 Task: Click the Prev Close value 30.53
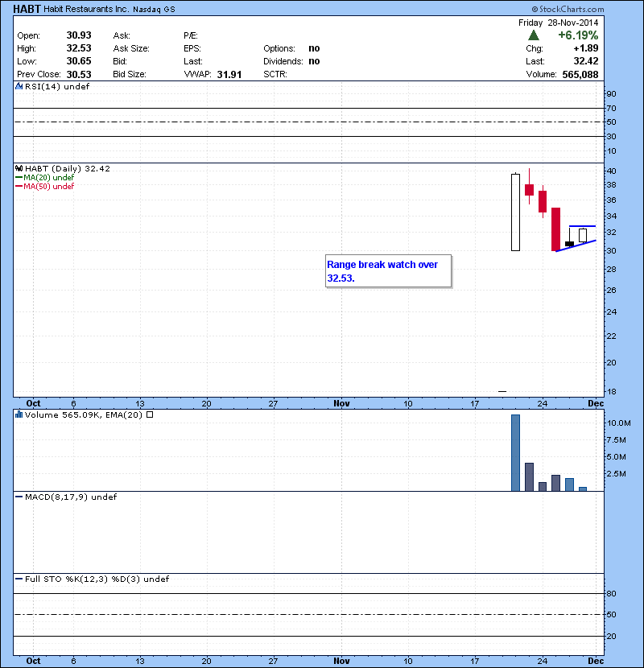coord(79,75)
